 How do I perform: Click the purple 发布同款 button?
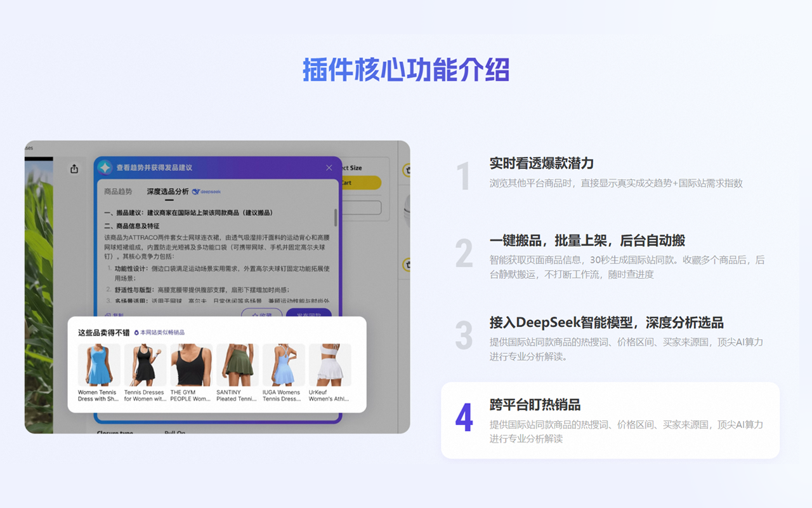pyautogui.click(x=309, y=312)
